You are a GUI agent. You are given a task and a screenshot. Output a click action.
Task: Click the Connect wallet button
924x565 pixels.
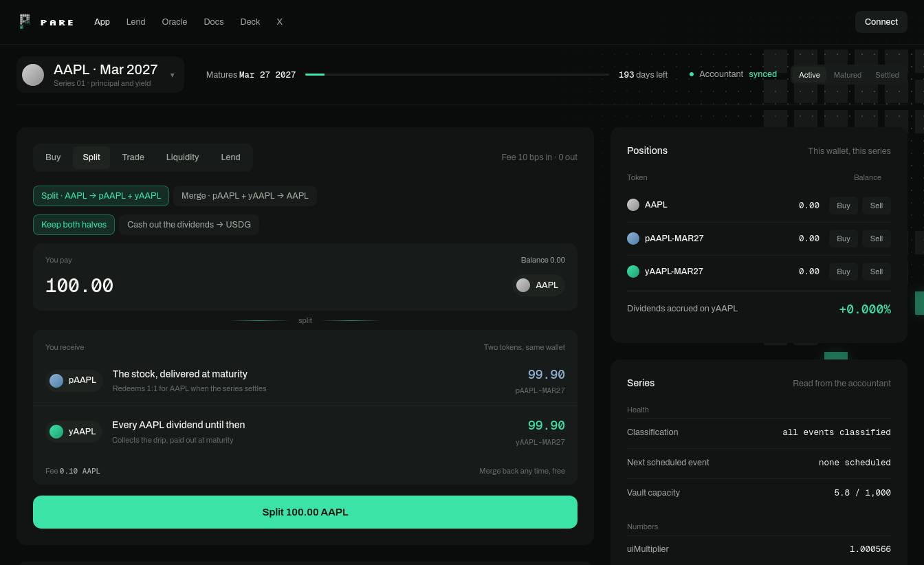click(x=881, y=22)
